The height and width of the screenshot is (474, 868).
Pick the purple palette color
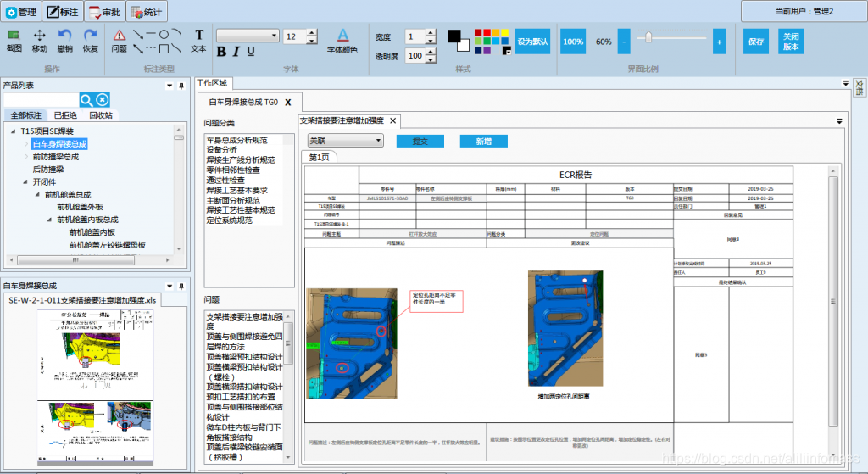(x=487, y=50)
